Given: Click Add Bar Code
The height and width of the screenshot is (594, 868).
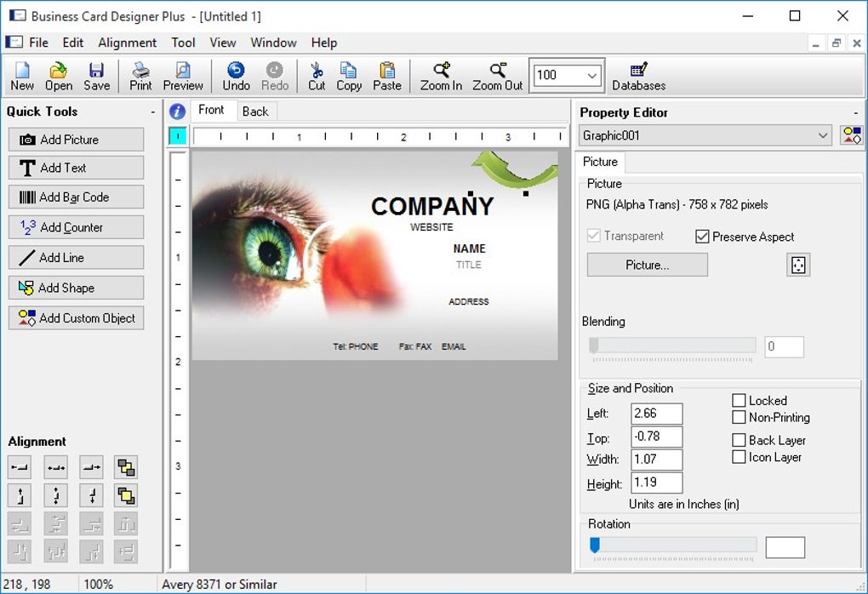Looking at the screenshot, I should tap(76, 197).
